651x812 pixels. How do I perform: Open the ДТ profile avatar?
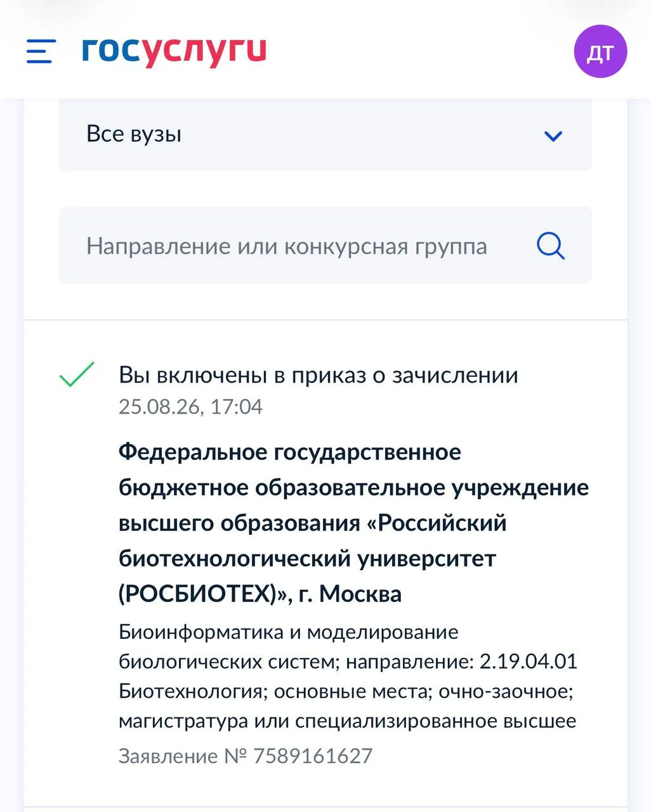600,52
